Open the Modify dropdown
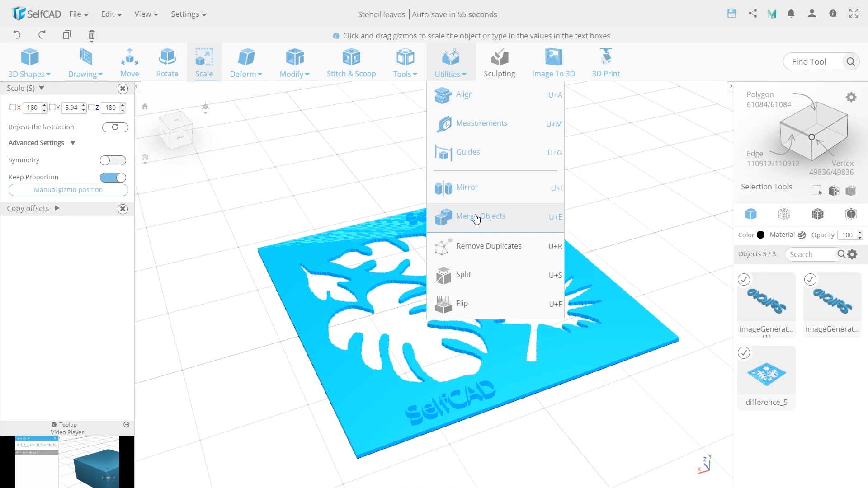 click(x=294, y=63)
